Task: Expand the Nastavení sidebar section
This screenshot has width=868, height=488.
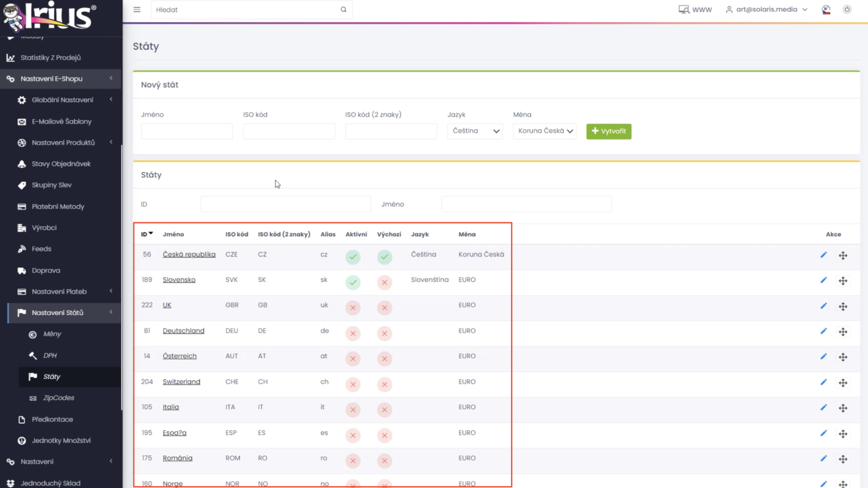Action: pos(61,462)
